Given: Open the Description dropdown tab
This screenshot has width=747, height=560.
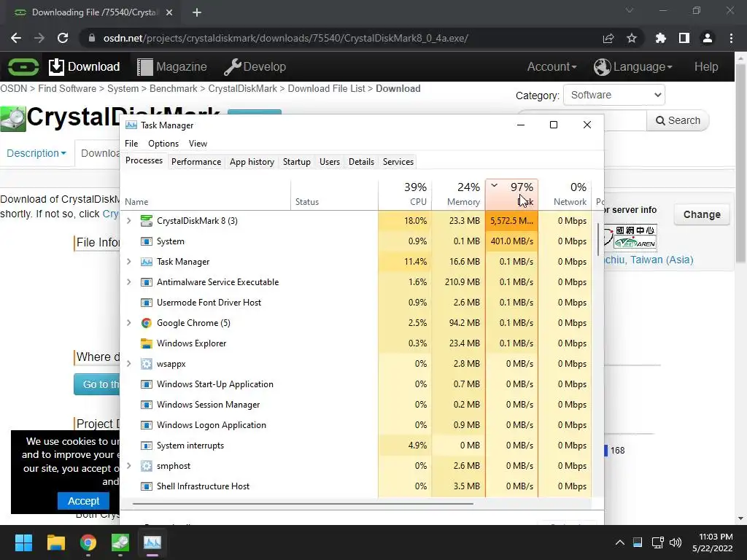Looking at the screenshot, I should coord(36,153).
